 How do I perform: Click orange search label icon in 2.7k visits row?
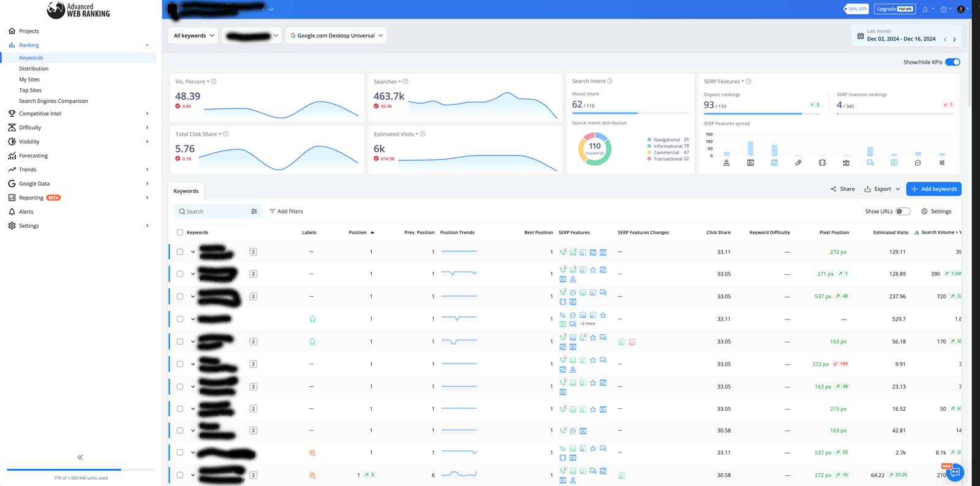(312, 453)
